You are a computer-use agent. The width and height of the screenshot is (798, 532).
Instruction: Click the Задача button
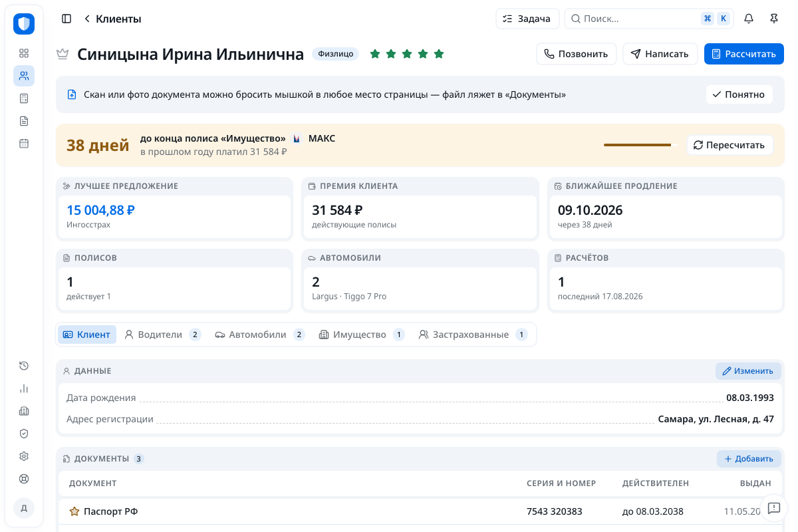(527, 19)
